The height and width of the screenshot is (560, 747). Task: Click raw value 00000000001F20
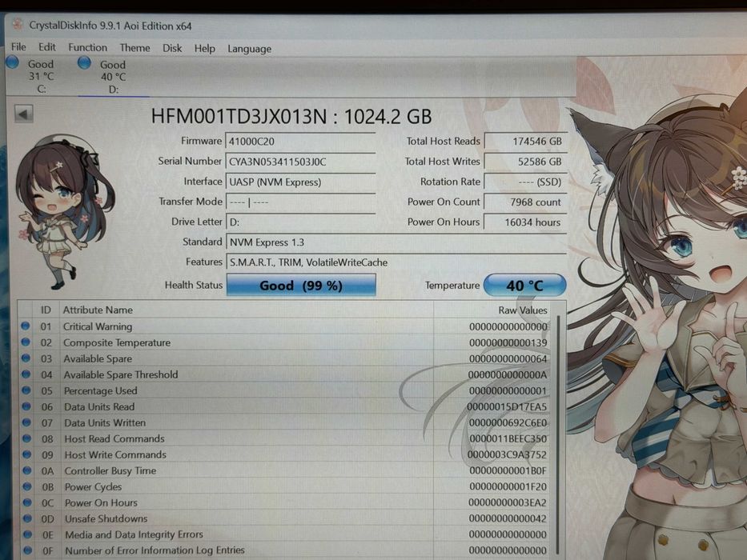tap(508, 486)
